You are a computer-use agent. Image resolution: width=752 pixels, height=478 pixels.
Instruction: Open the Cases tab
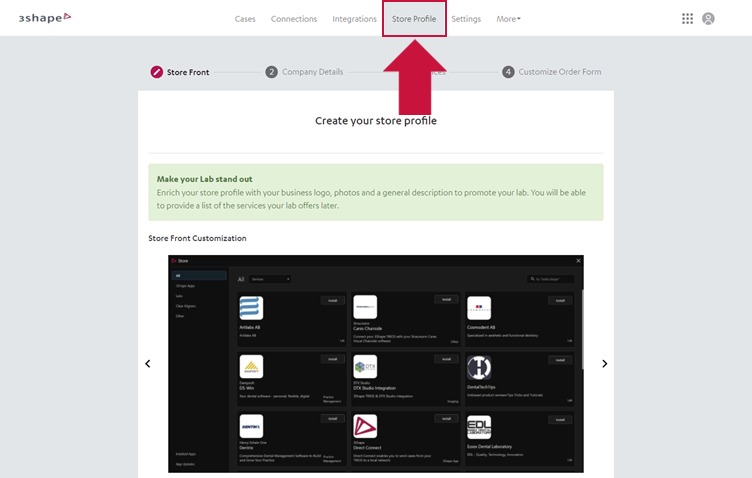pyautogui.click(x=245, y=19)
